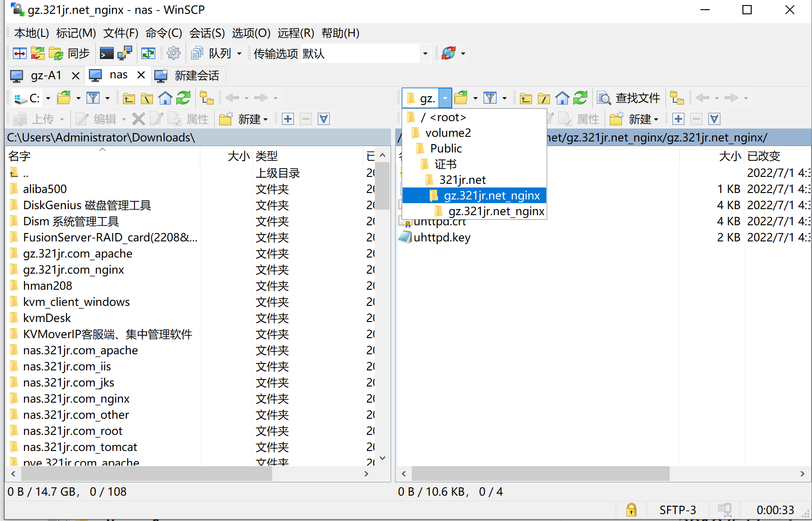
Task: Click the keep remote directory updated icon
Action: click(148, 53)
